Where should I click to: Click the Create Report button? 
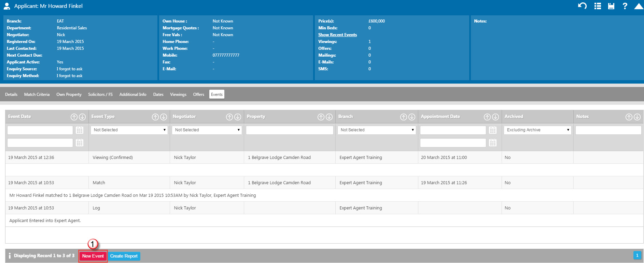point(124,256)
